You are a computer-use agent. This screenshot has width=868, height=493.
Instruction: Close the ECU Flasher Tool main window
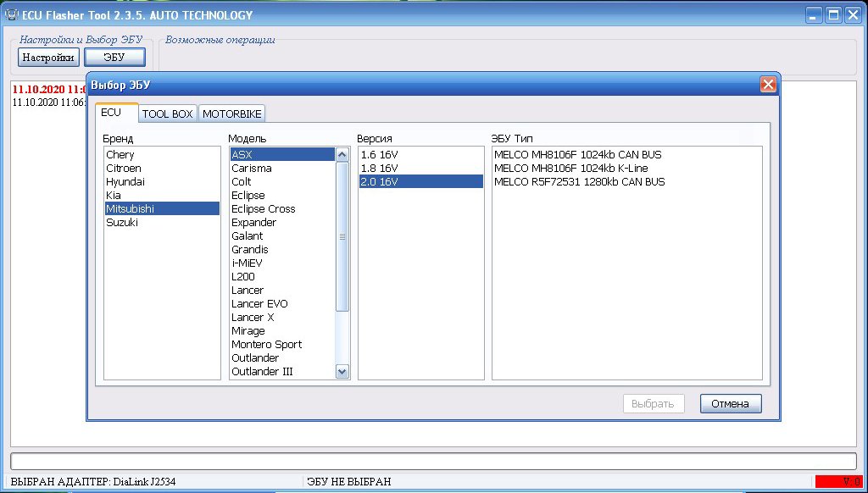pyautogui.click(x=853, y=15)
